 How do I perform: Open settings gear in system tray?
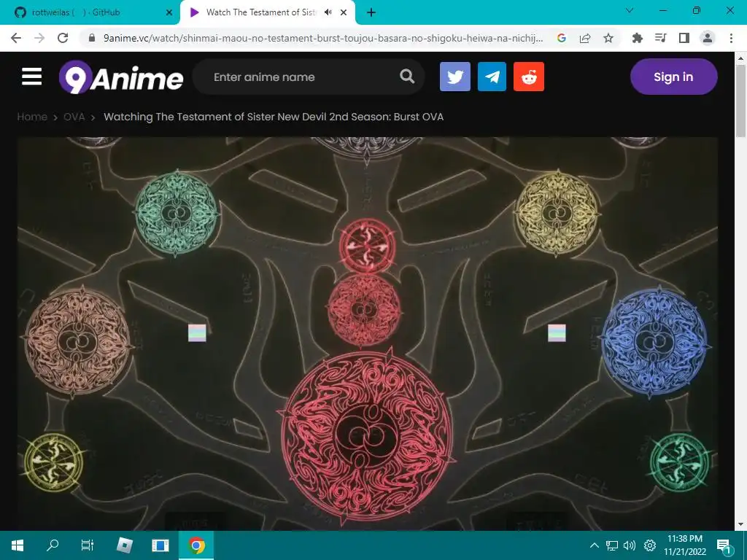[x=650, y=545]
